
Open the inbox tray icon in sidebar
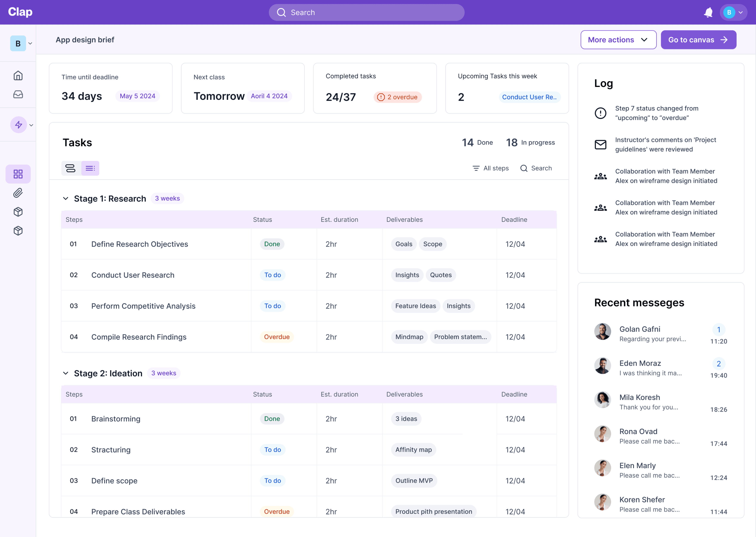click(18, 95)
